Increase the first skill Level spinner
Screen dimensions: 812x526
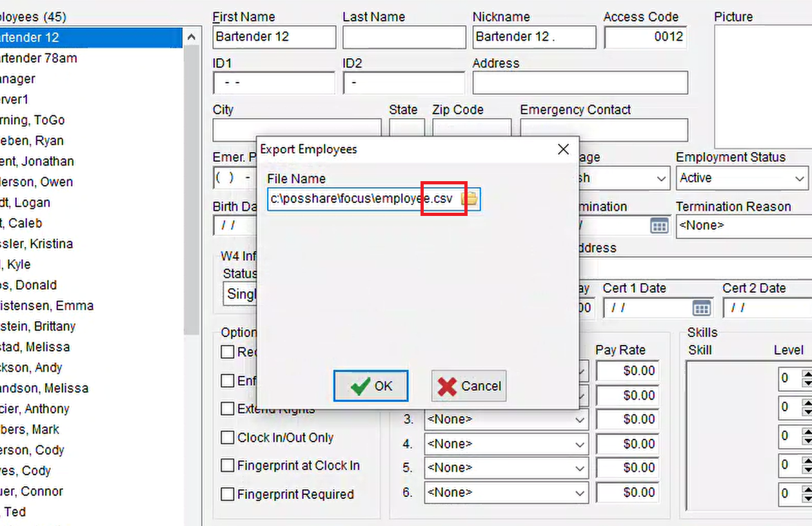(806, 374)
